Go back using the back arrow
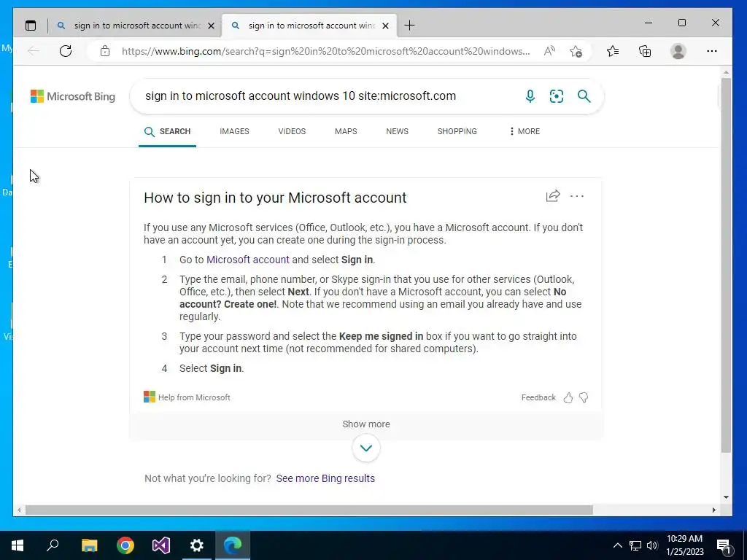The height and width of the screenshot is (560, 747). pos(34,51)
